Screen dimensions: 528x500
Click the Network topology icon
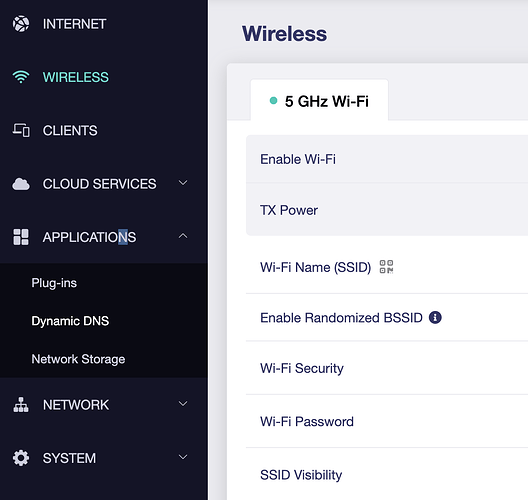(x=21, y=405)
